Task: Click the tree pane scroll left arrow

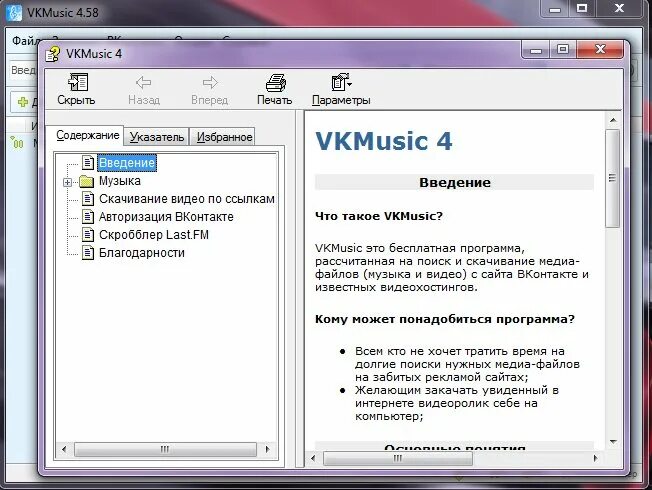Action: coord(64,449)
